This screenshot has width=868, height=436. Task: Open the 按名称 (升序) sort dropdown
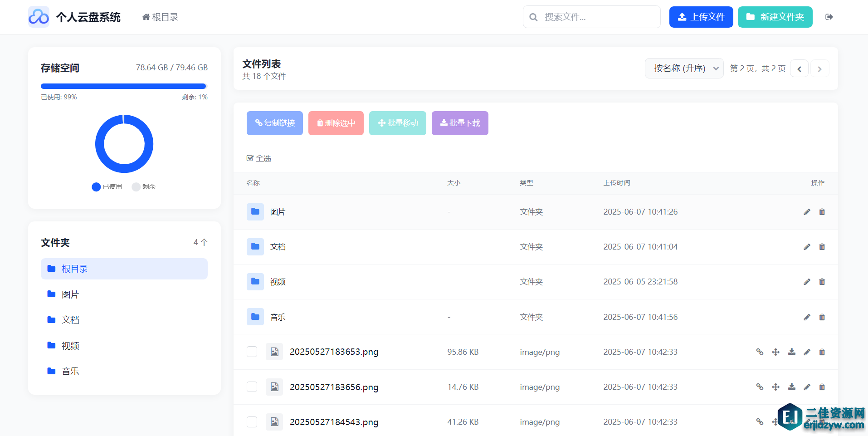click(x=683, y=69)
